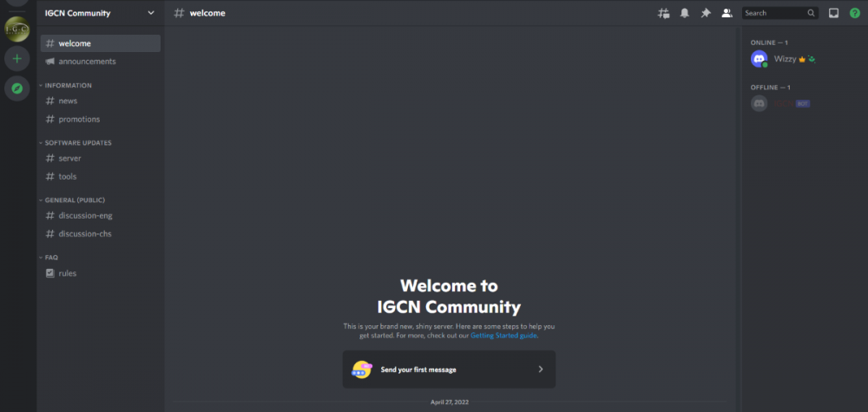Open the server channel

[101, 159]
